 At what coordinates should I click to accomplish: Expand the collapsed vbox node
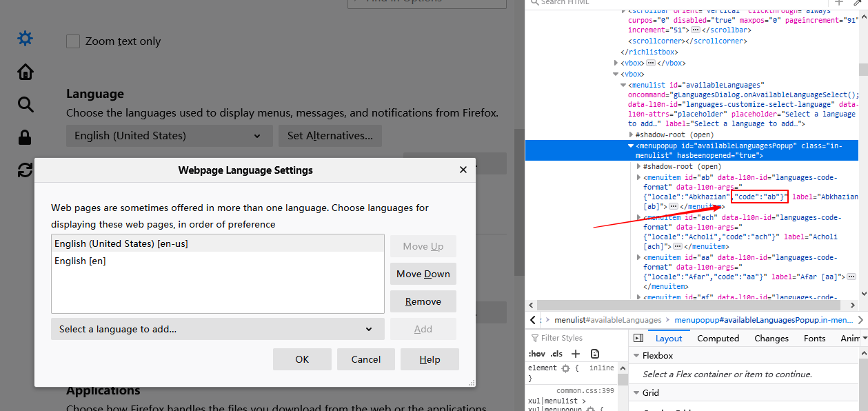tap(616, 63)
